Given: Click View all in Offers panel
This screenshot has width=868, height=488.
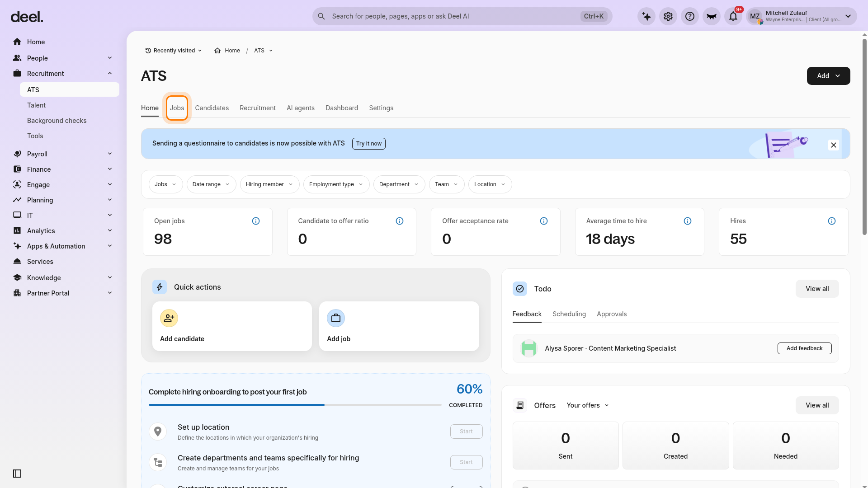Looking at the screenshot, I should pyautogui.click(x=817, y=405).
